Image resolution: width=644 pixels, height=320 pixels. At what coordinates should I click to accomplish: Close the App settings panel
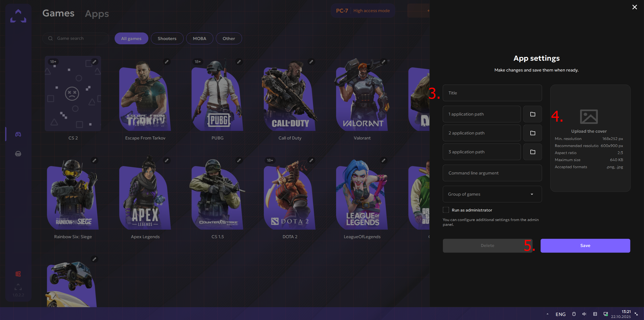click(635, 7)
